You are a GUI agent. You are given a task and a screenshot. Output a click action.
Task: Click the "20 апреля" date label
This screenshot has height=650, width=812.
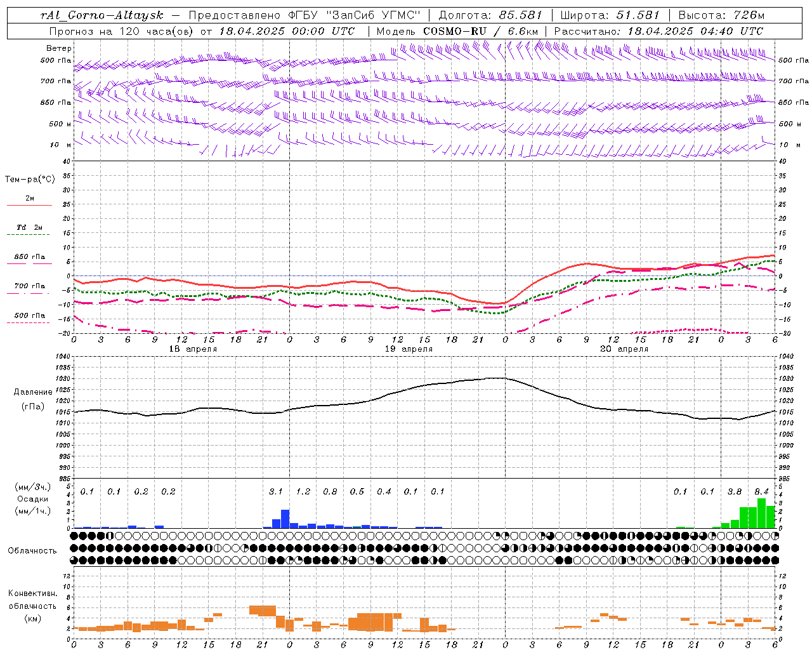click(x=624, y=349)
